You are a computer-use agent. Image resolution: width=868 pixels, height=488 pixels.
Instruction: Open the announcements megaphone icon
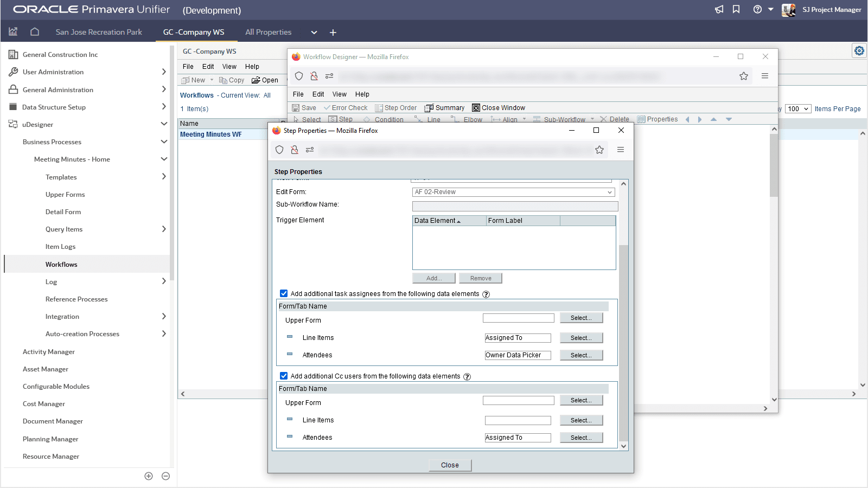pos(718,9)
